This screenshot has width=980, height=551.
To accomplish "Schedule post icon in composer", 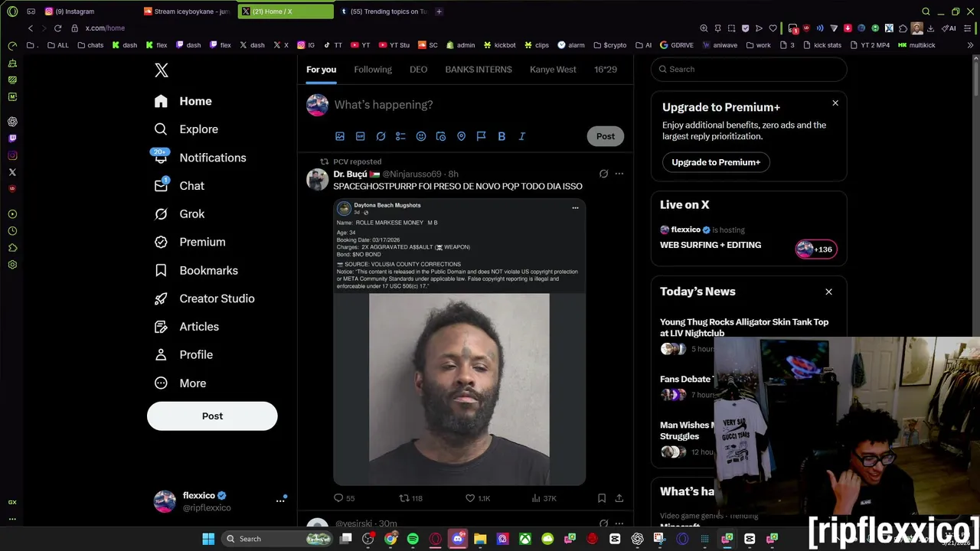I will coord(441,136).
